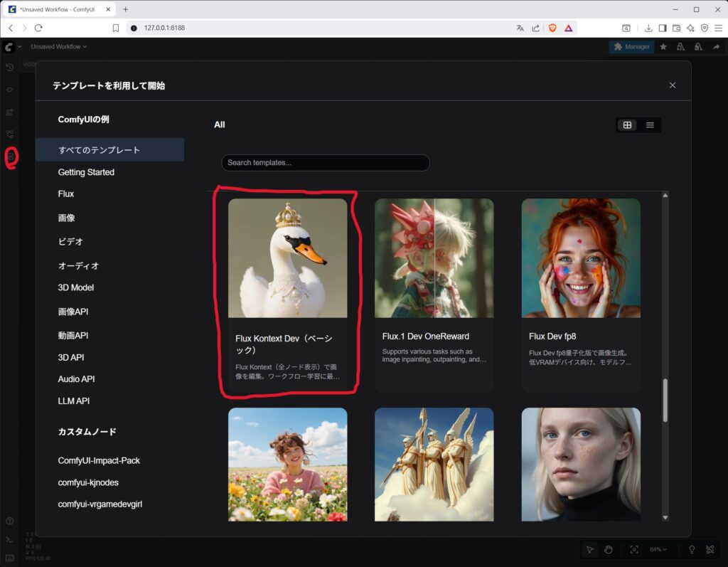
Task: Click the star icon beside Manager
Action: tap(663, 47)
